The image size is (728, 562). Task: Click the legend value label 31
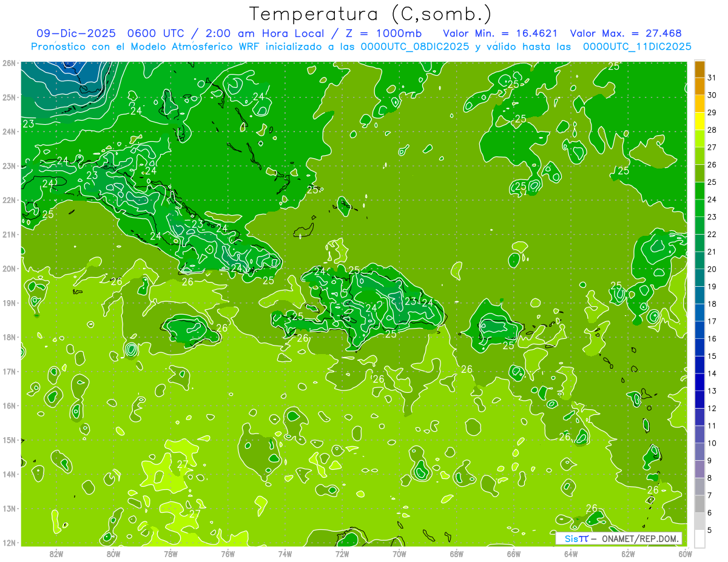(x=712, y=78)
